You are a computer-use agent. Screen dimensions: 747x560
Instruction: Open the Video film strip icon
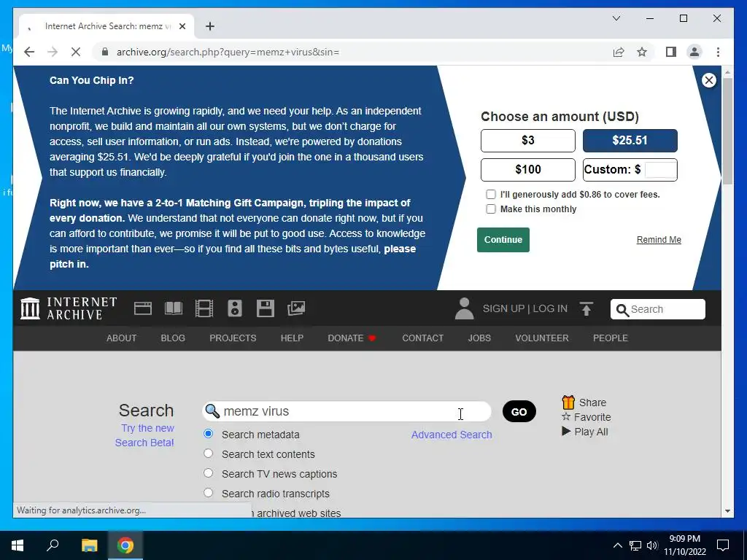pyautogui.click(x=204, y=308)
